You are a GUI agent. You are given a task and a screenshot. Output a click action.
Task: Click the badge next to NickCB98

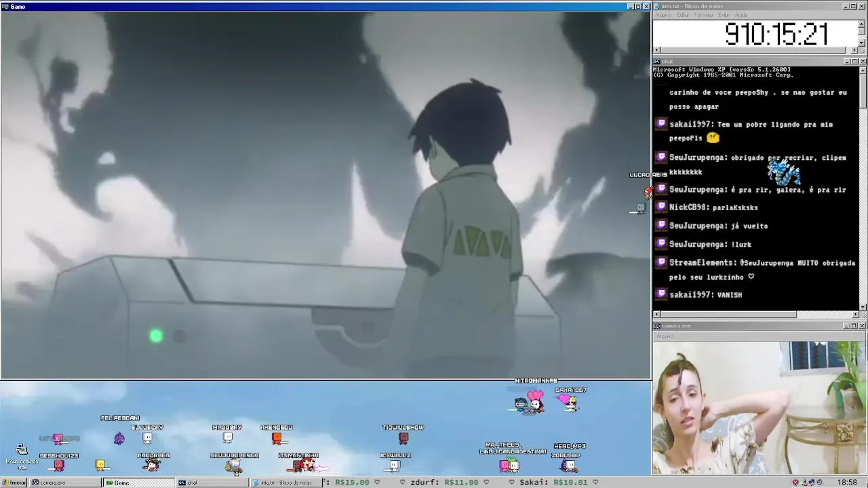[661, 207]
